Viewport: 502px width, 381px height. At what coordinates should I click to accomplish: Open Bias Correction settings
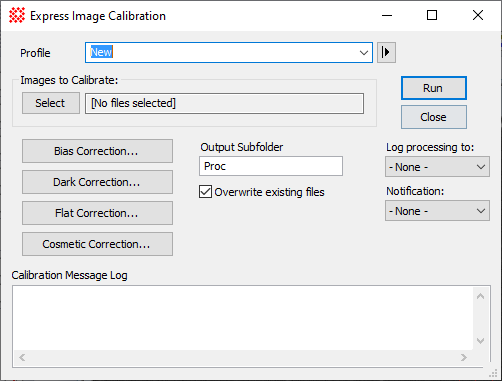[x=97, y=151]
